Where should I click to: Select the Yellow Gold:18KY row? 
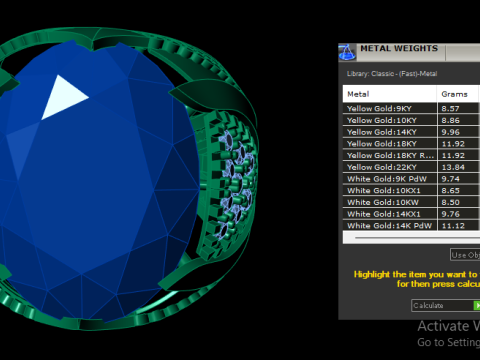coord(411,143)
